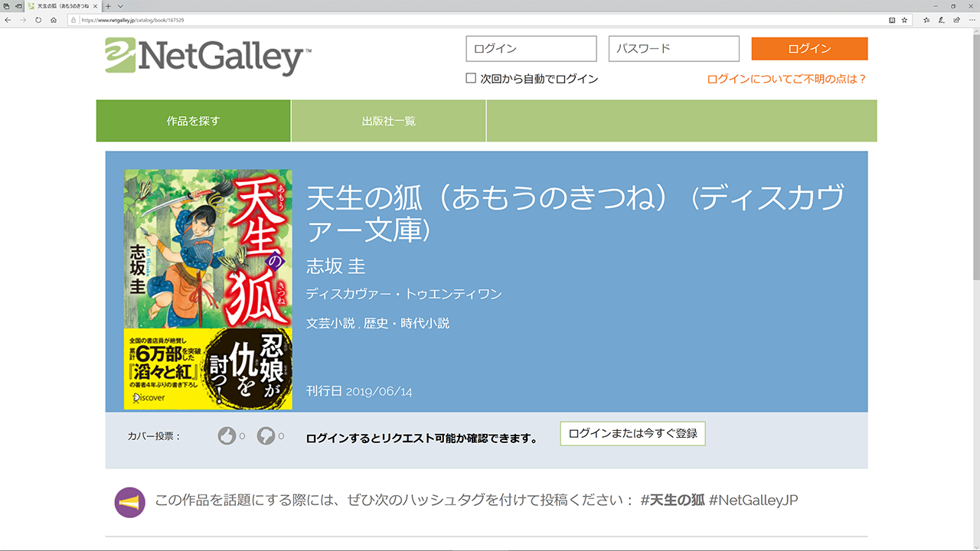Click the #NetGalleyJP hashtag text
980x551 pixels.
click(753, 500)
